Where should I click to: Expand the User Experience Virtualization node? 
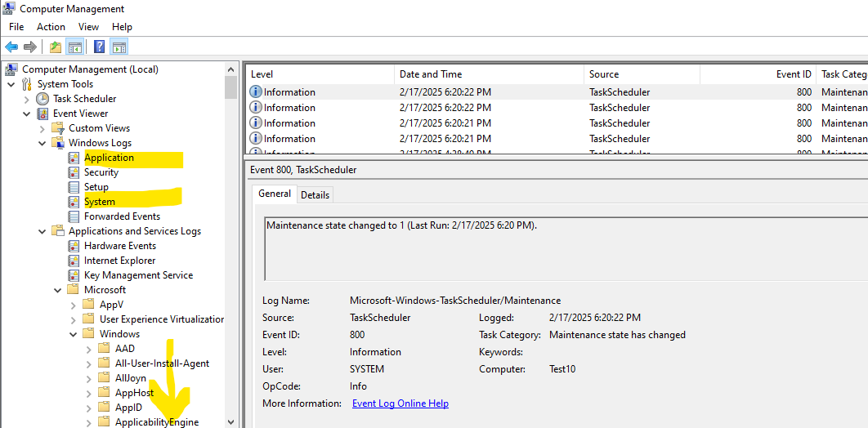point(73,319)
